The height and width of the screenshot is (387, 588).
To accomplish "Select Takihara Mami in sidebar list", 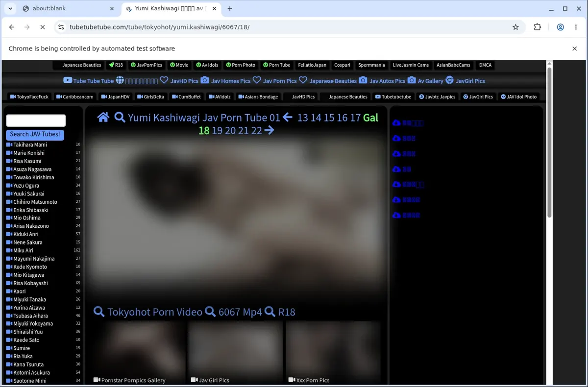I will 30,145.
